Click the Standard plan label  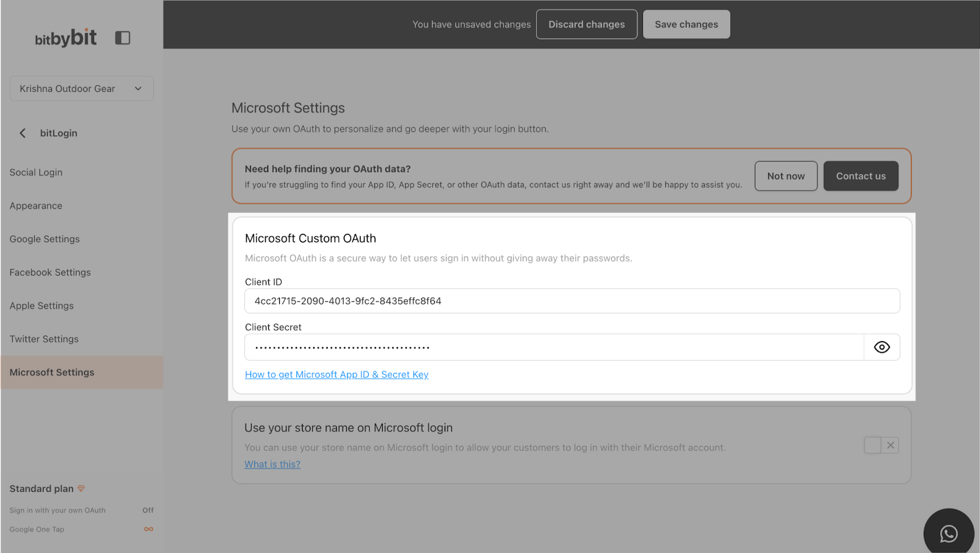pyautogui.click(x=42, y=489)
